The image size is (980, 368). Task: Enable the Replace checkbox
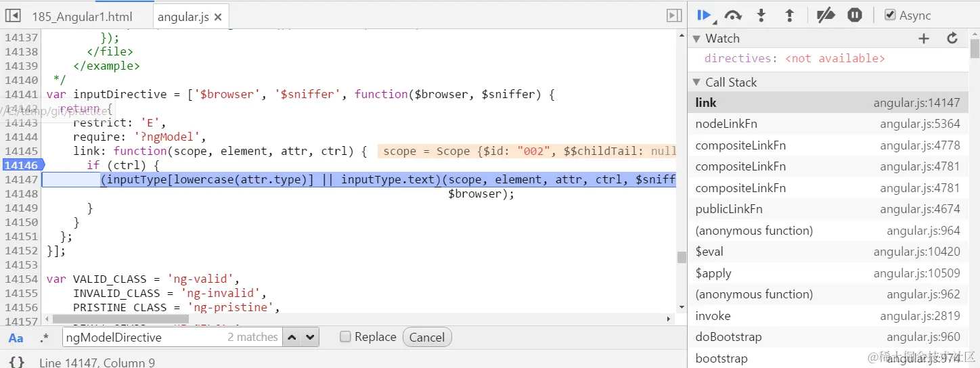tap(345, 337)
